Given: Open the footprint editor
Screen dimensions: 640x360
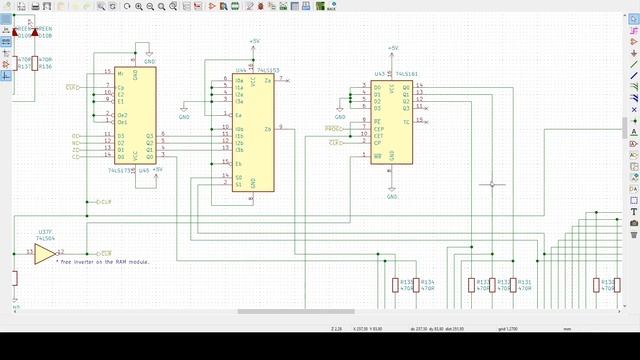Looking at the screenshot, I should coord(235,6).
